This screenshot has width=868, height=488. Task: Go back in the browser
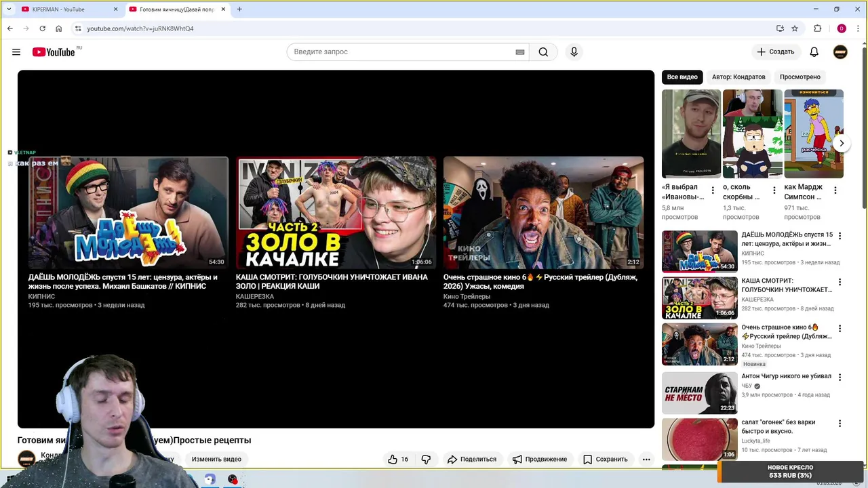[x=10, y=28]
